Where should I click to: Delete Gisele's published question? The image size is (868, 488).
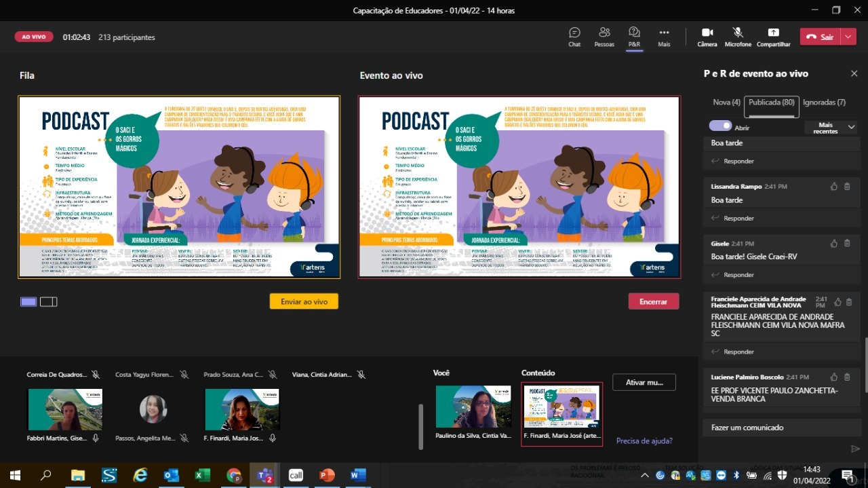pyautogui.click(x=848, y=244)
